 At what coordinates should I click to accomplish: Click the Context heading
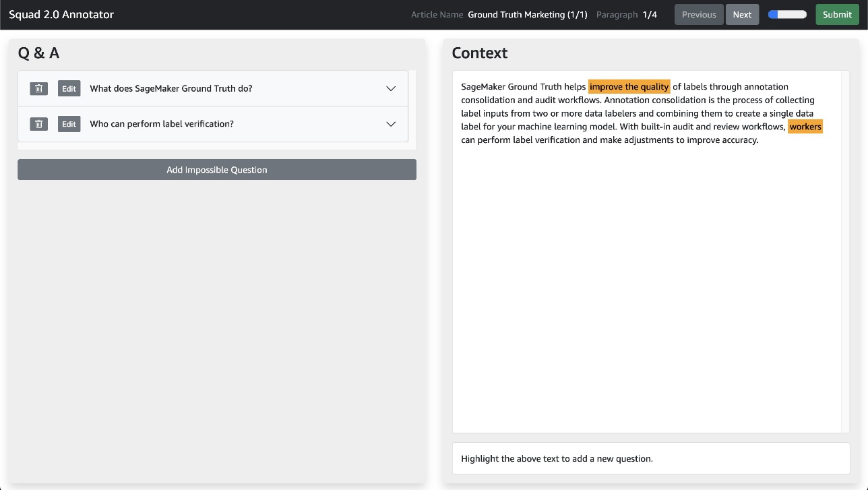(480, 53)
